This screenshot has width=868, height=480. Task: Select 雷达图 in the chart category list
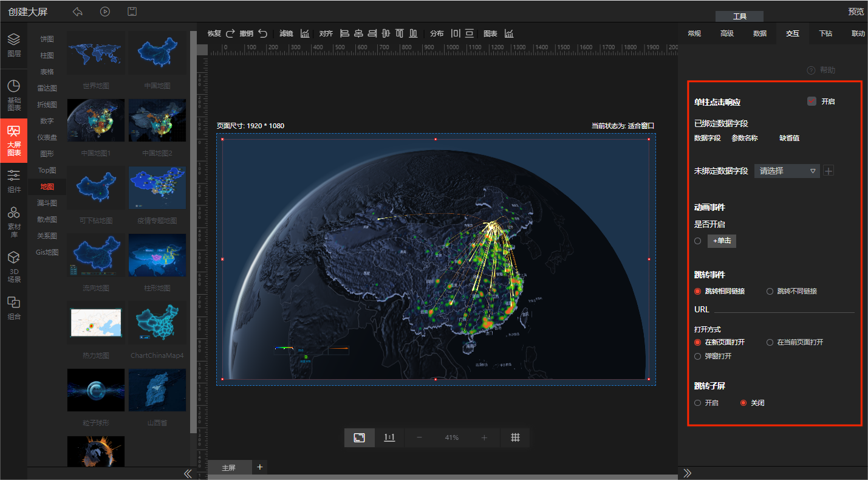47,89
